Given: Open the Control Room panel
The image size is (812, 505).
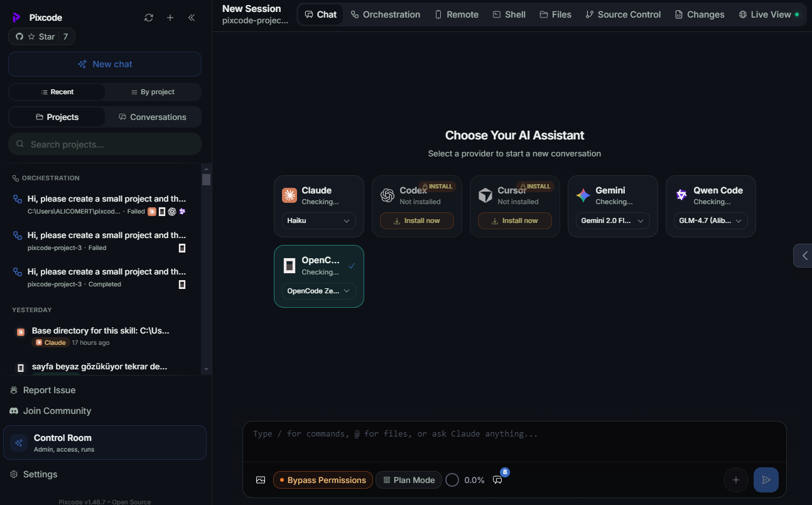Looking at the screenshot, I should (105, 442).
